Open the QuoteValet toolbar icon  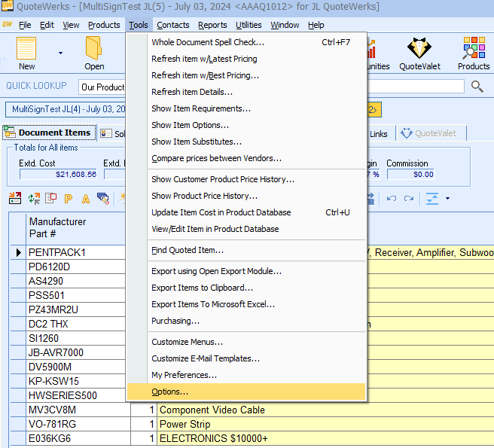[x=419, y=48]
